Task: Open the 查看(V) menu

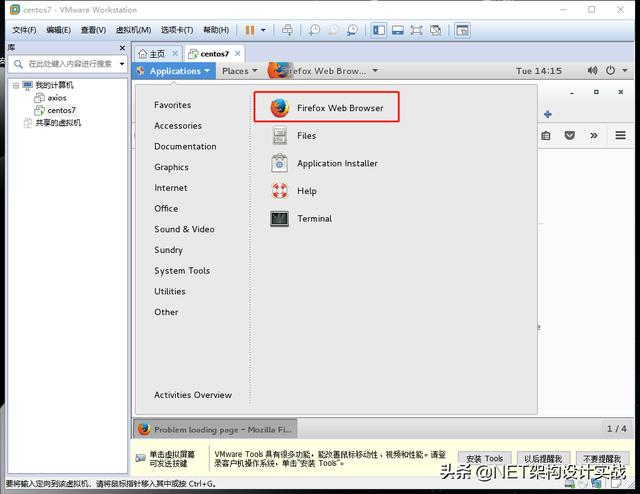Action: coord(93,30)
